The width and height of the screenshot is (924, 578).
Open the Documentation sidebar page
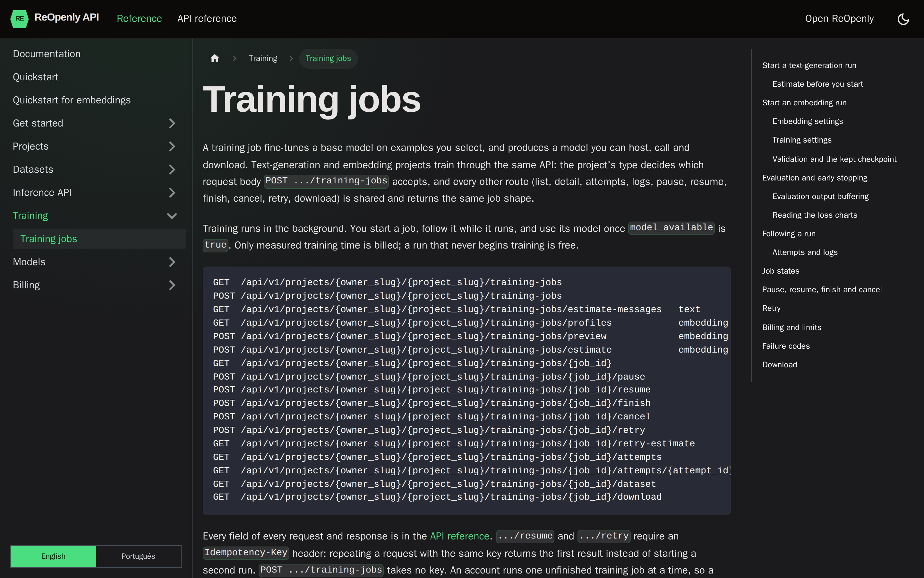click(47, 54)
